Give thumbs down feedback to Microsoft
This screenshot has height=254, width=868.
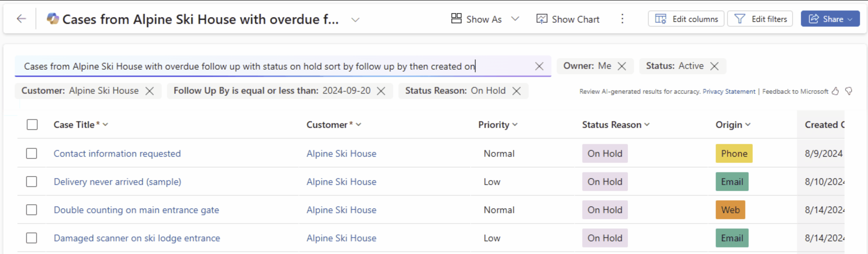848,91
